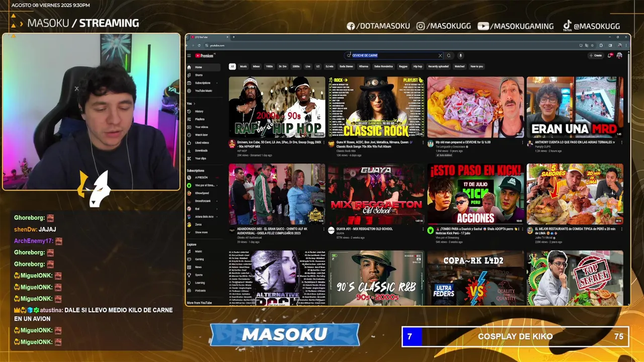Select the All filter chip
644x362 pixels.
click(x=232, y=66)
